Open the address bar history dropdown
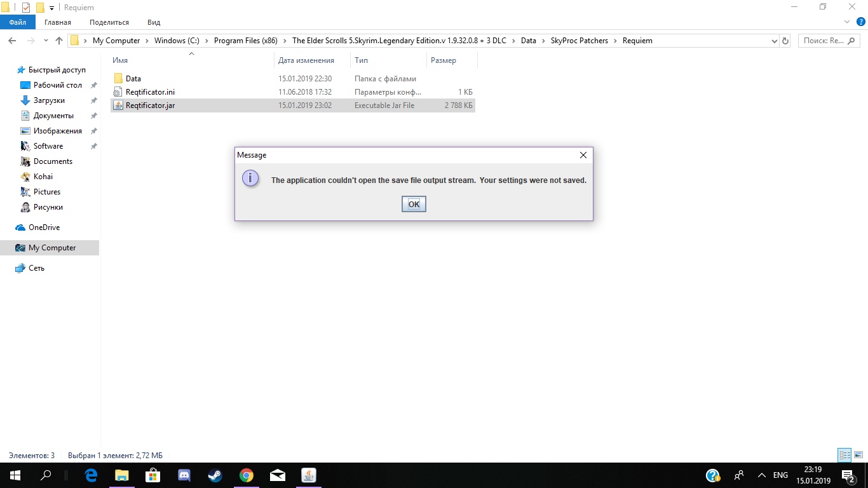 [774, 41]
